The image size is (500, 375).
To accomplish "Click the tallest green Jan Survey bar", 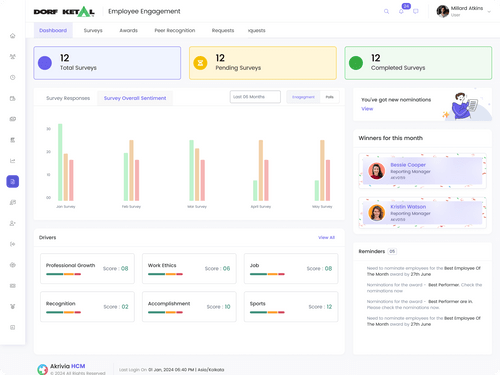I will [x=60, y=162].
